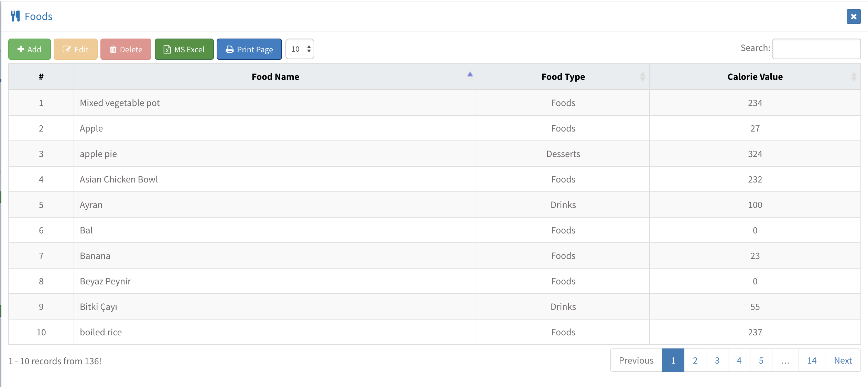Jump to page 14 in pagination
Image resolution: width=868 pixels, height=387 pixels.
point(812,360)
